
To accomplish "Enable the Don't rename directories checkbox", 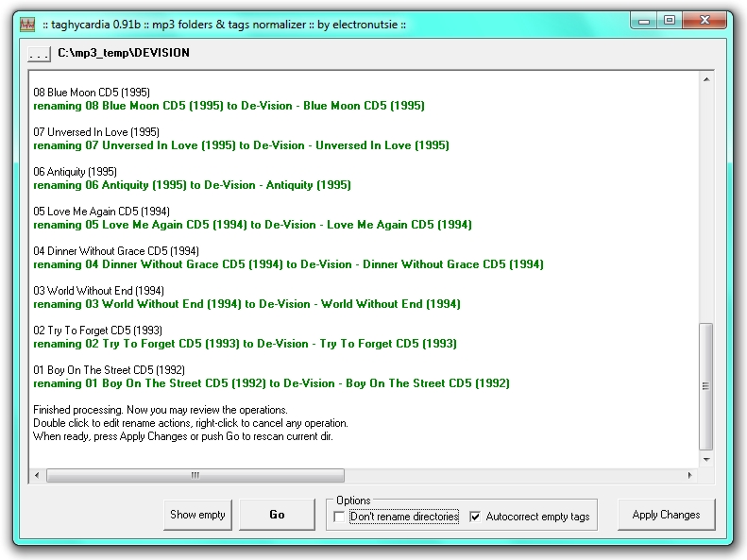I will click(339, 517).
